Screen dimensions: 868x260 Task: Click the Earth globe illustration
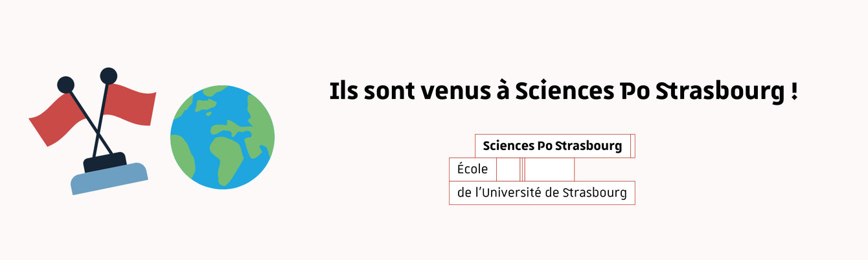(222, 138)
